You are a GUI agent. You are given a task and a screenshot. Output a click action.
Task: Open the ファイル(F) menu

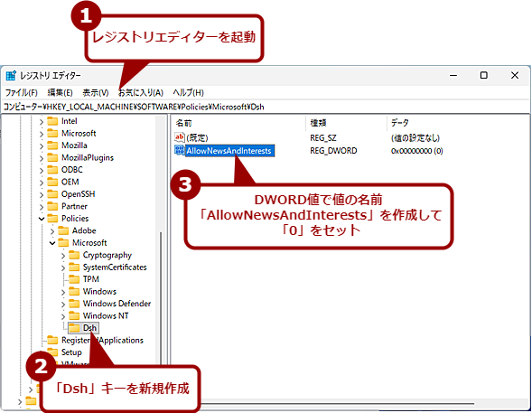point(21,93)
